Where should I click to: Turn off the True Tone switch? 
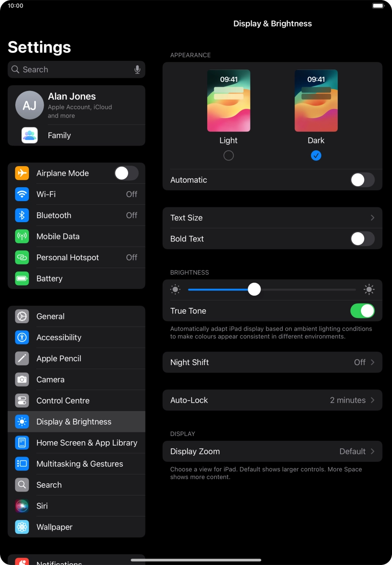click(362, 311)
